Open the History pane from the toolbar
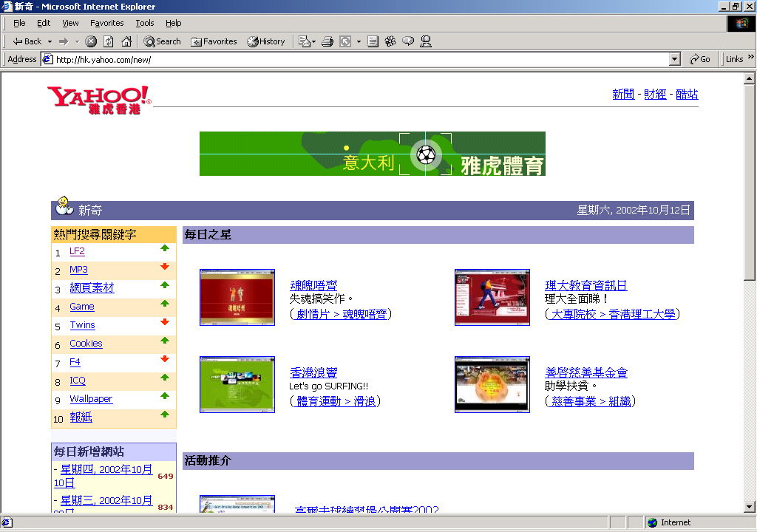This screenshot has width=757, height=532. coord(265,41)
